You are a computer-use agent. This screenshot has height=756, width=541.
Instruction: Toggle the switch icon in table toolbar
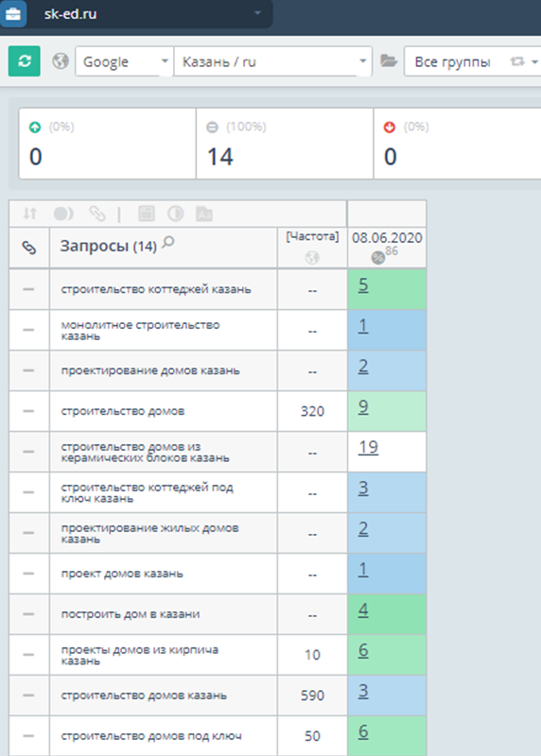(63, 214)
